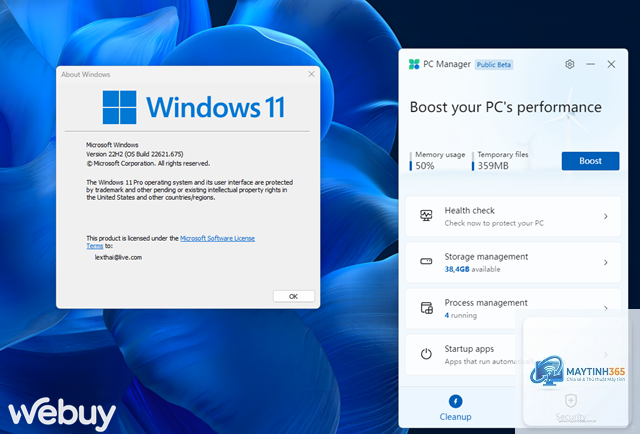
Task: Close the About Windows dialog
Action: (x=311, y=74)
